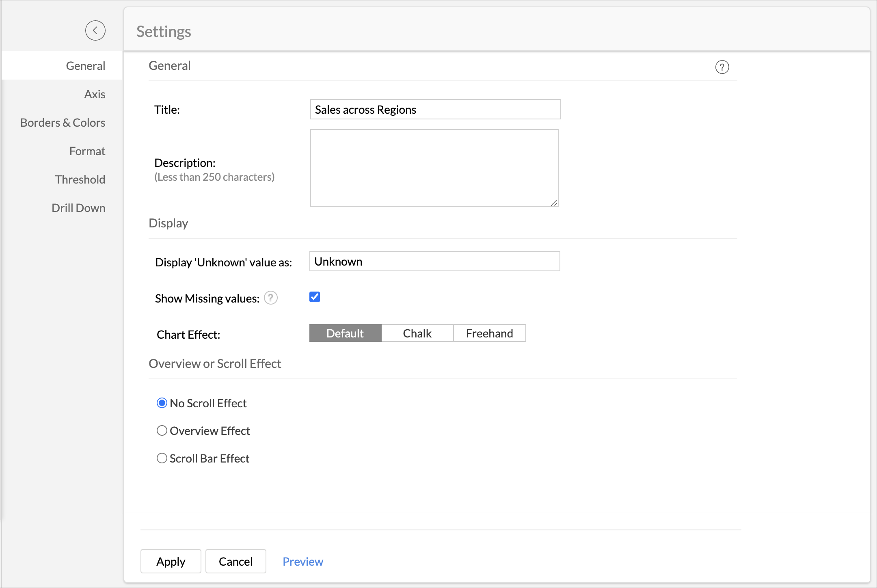Click the Apply button
Screen dimensions: 877x588
(171, 561)
